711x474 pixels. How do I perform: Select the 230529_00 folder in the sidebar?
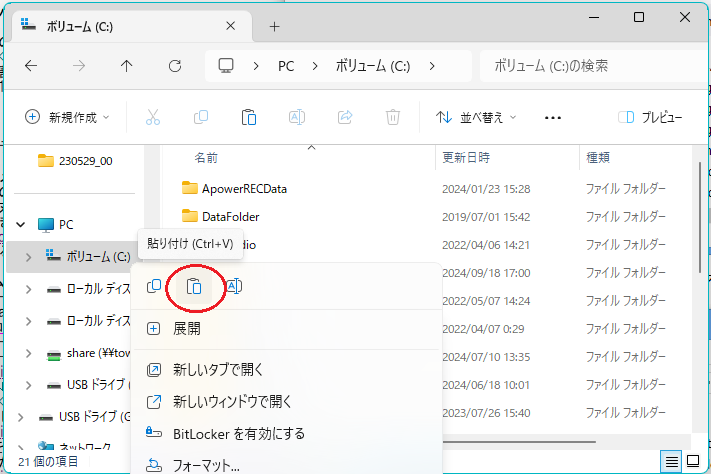[x=75, y=161]
